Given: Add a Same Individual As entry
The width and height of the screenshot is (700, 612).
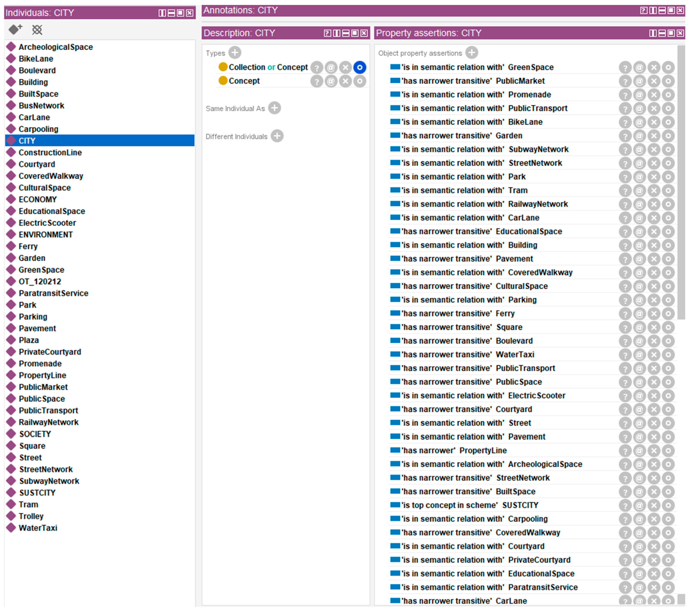Looking at the screenshot, I should (274, 108).
